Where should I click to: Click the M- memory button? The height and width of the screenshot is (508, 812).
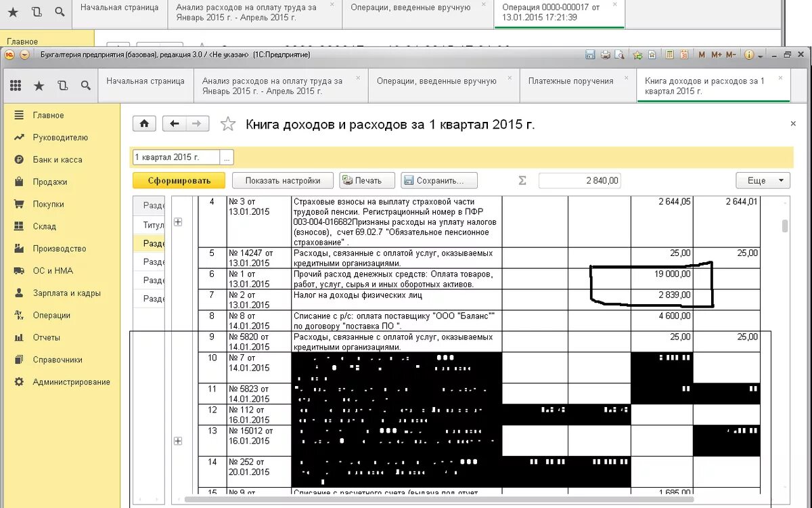click(x=731, y=55)
